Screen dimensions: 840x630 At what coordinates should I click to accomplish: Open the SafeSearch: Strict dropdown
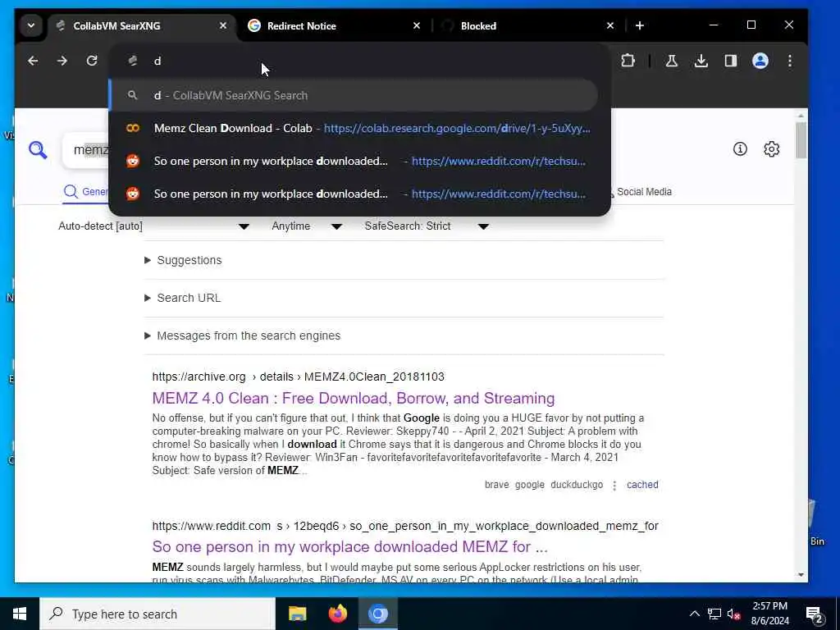pos(427,226)
